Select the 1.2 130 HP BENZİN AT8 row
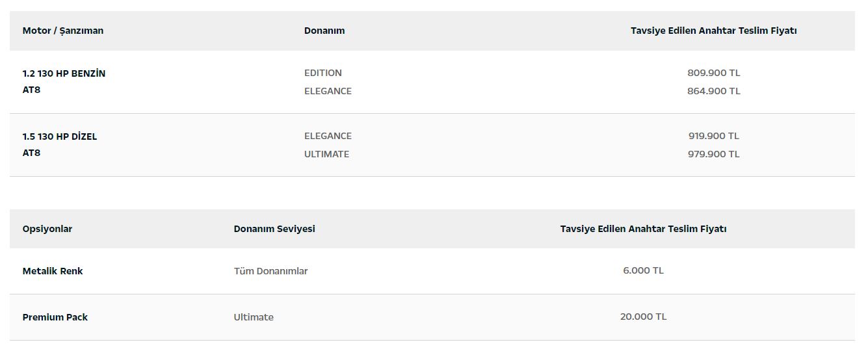 click(x=432, y=82)
